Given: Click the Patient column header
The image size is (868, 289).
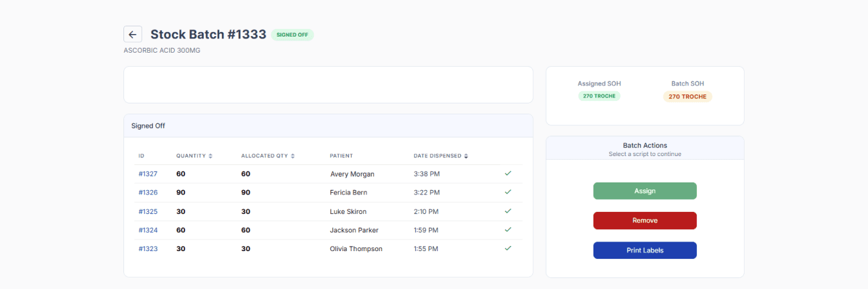Looking at the screenshot, I should pyautogui.click(x=341, y=156).
